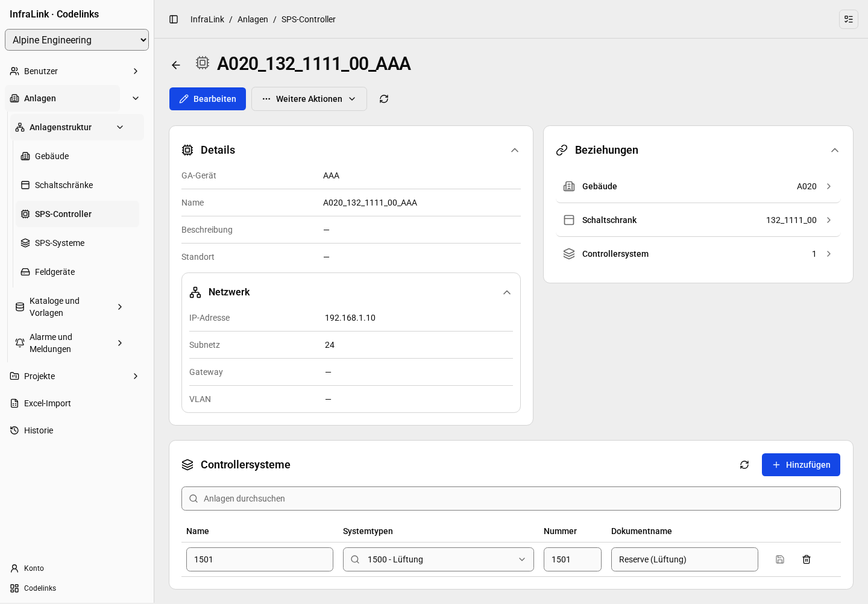Screen dimensions: 868x604
Task: Delete the 1501 controller system row
Action: tap(807, 559)
